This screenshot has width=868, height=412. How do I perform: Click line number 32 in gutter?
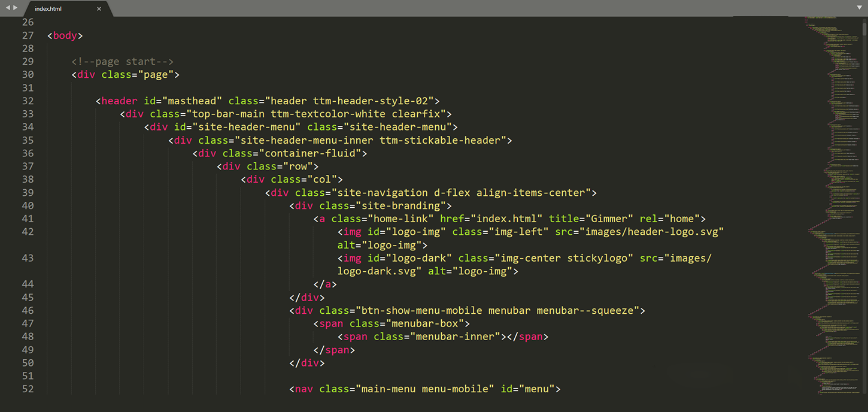tap(28, 101)
